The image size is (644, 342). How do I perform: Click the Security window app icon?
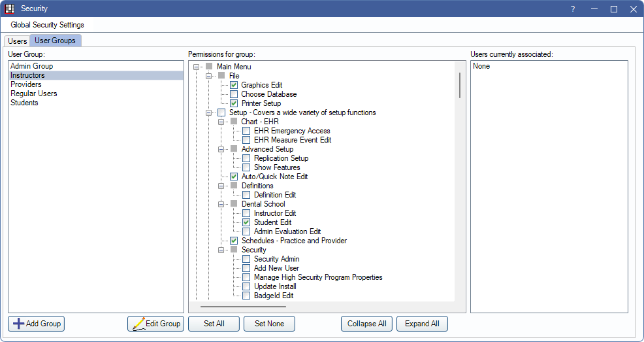(x=10, y=9)
